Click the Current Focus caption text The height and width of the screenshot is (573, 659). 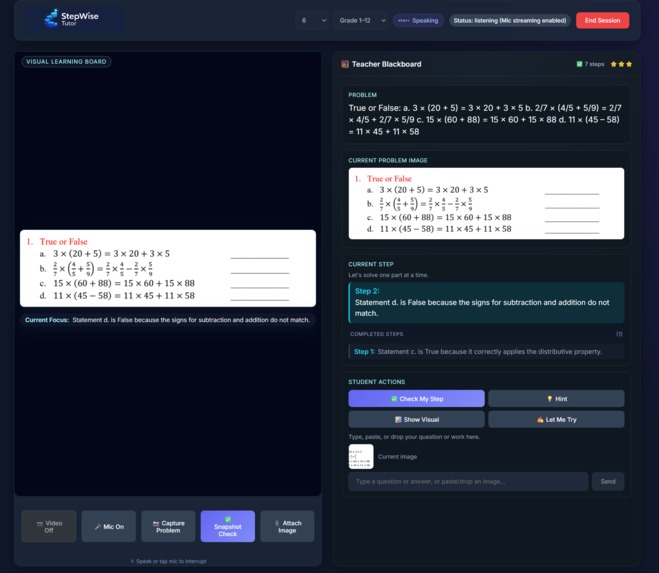point(167,320)
